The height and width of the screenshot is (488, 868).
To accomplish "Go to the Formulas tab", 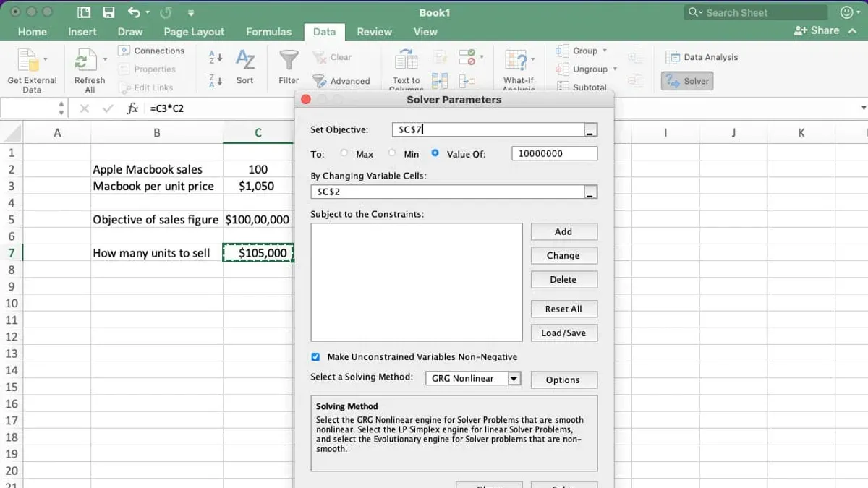I will [268, 32].
